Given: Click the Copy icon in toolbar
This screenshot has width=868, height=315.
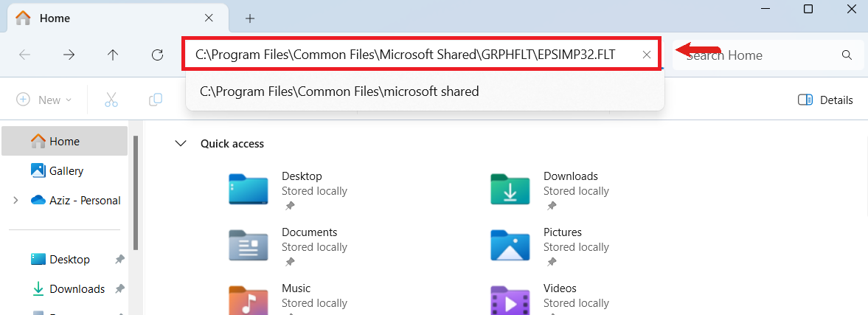Looking at the screenshot, I should pos(156,100).
